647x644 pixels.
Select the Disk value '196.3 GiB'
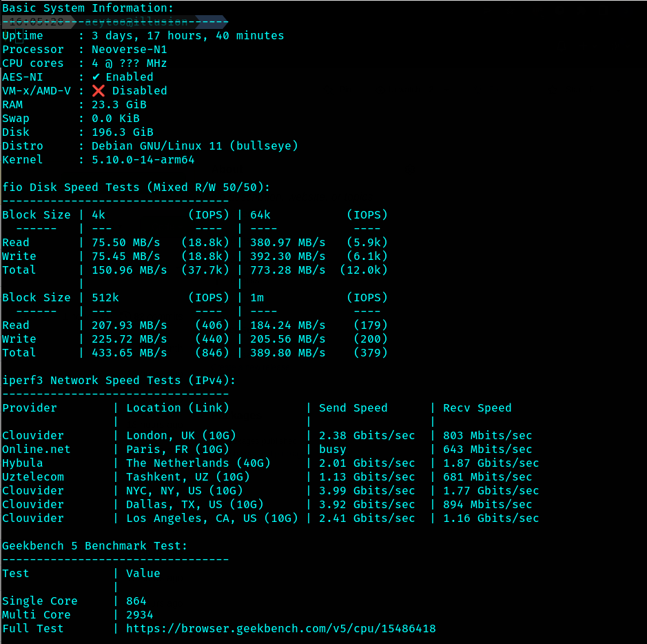123,132
